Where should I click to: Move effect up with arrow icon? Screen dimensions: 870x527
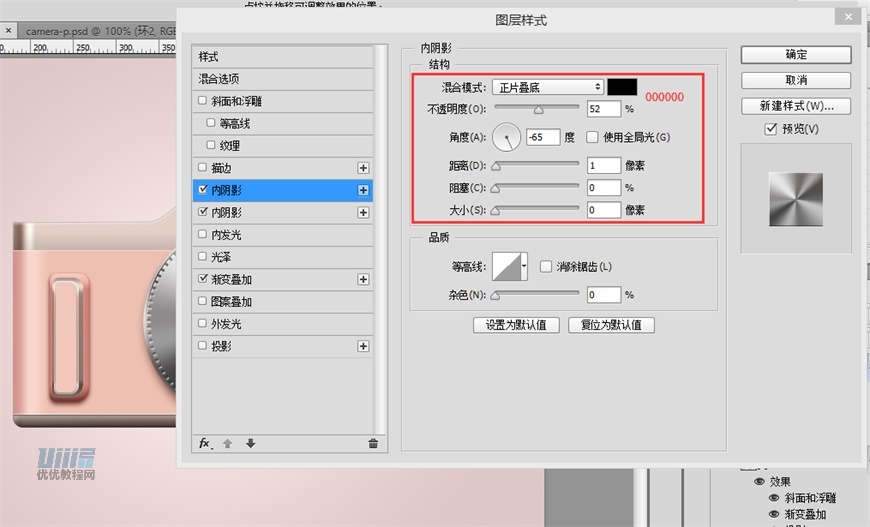pos(227,443)
